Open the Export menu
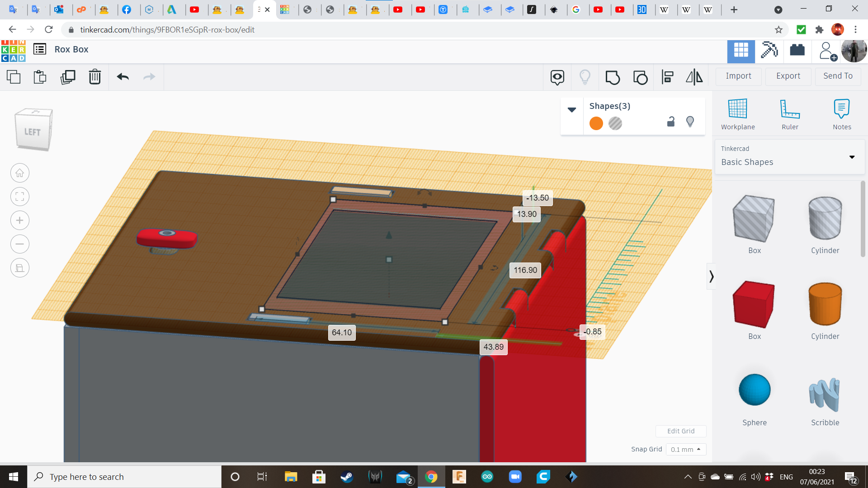 click(788, 76)
